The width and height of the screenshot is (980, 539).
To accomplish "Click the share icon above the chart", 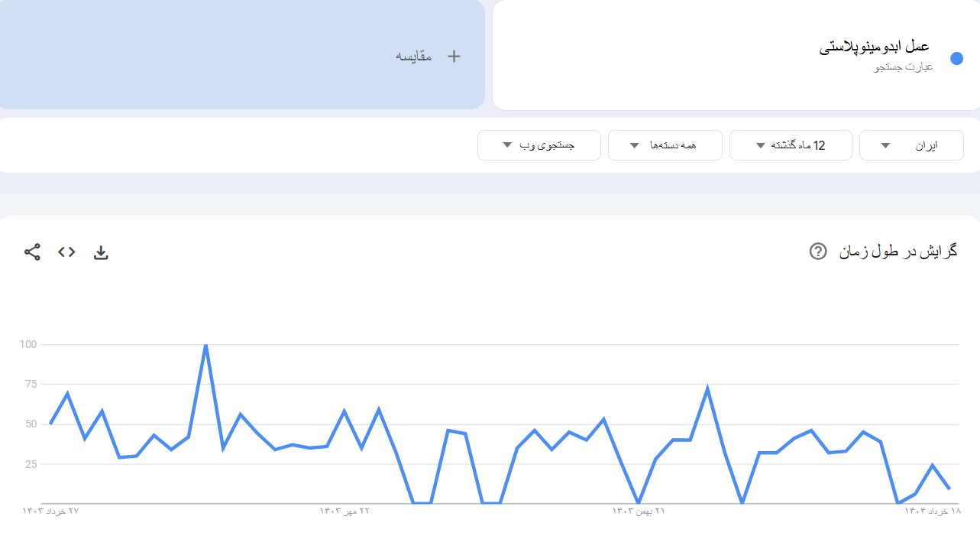I will tap(32, 252).
